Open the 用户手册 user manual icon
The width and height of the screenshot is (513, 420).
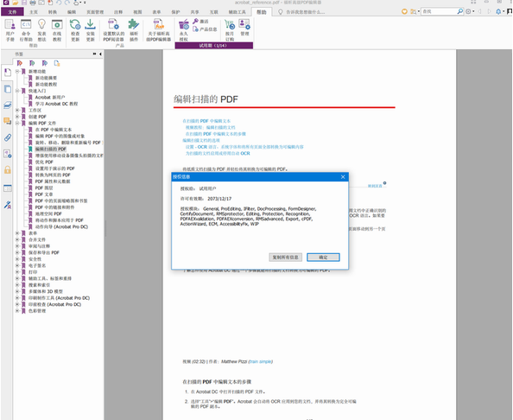click(9, 30)
